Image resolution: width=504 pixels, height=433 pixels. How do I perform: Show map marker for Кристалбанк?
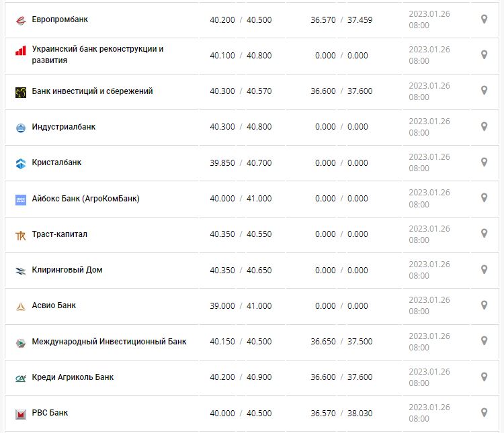click(484, 162)
